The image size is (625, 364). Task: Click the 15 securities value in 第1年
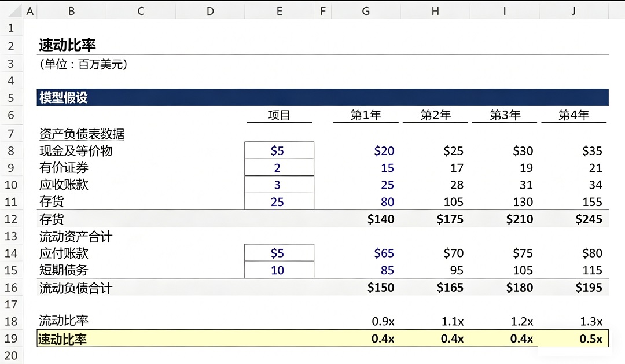tap(387, 168)
